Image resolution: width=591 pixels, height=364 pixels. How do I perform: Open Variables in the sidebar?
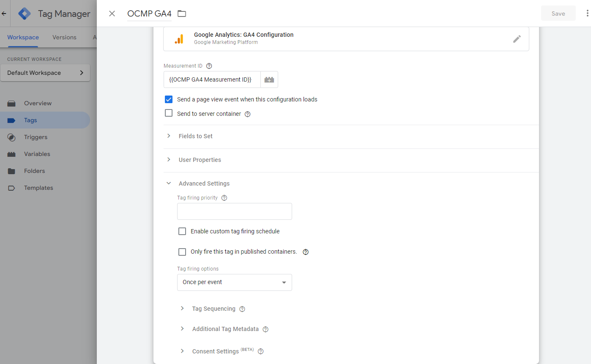(45, 154)
